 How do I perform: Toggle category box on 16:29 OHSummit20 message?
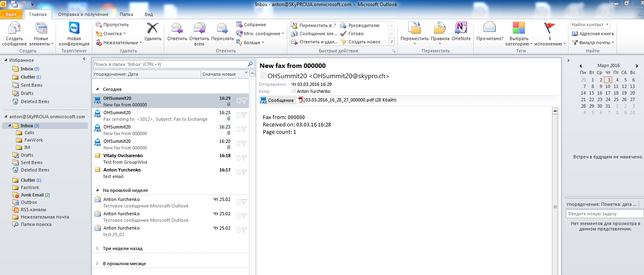tap(239, 101)
